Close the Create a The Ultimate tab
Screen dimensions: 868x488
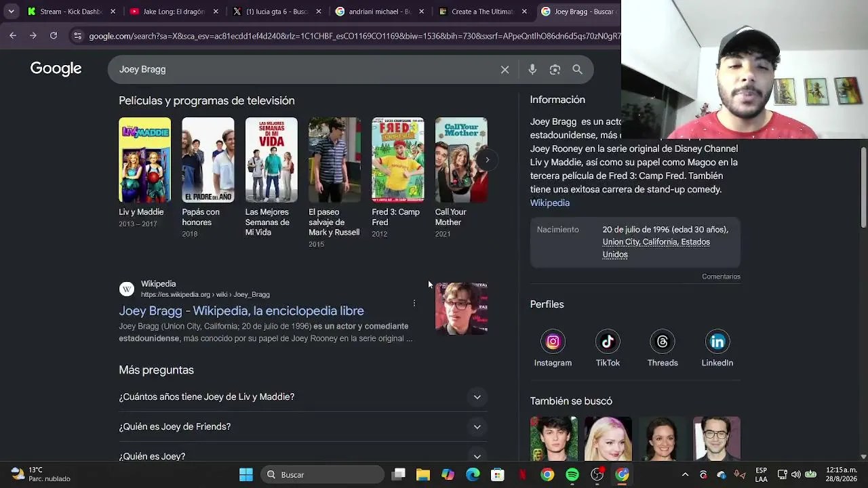pos(524,12)
